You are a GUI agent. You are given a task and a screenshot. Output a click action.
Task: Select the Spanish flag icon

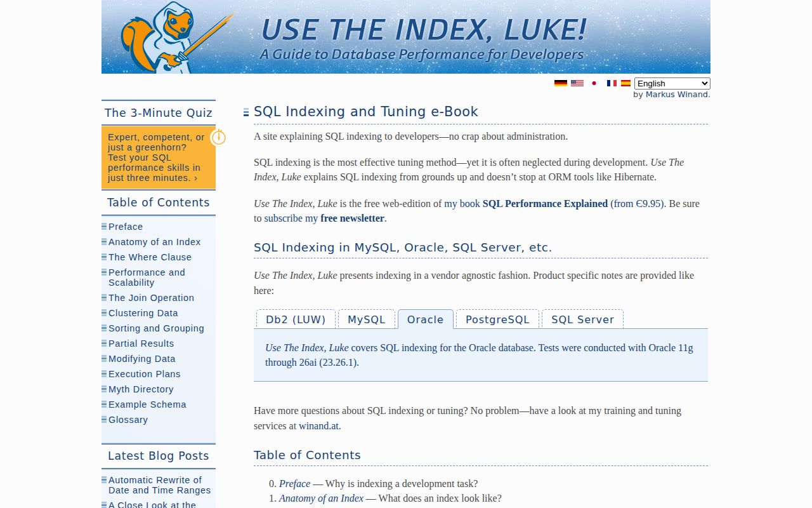pos(625,83)
